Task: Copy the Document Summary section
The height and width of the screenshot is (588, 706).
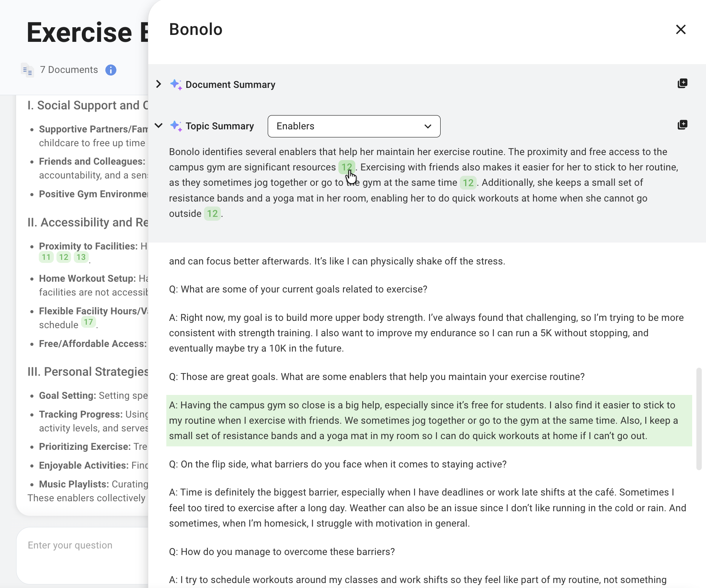Action: (x=682, y=84)
